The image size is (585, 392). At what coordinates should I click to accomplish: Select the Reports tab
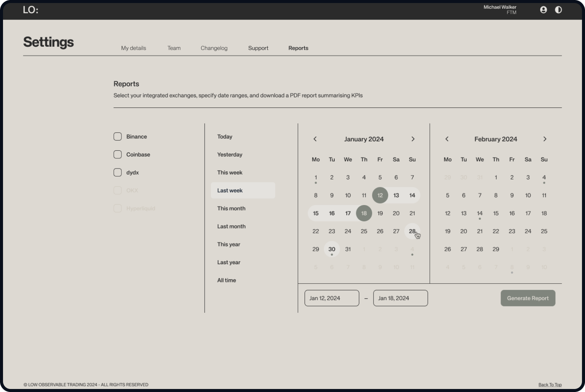point(298,48)
